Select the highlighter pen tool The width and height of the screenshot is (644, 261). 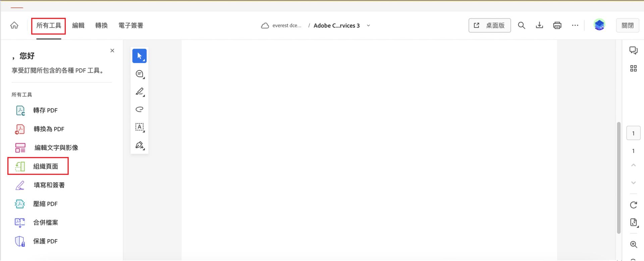point(140,92)
